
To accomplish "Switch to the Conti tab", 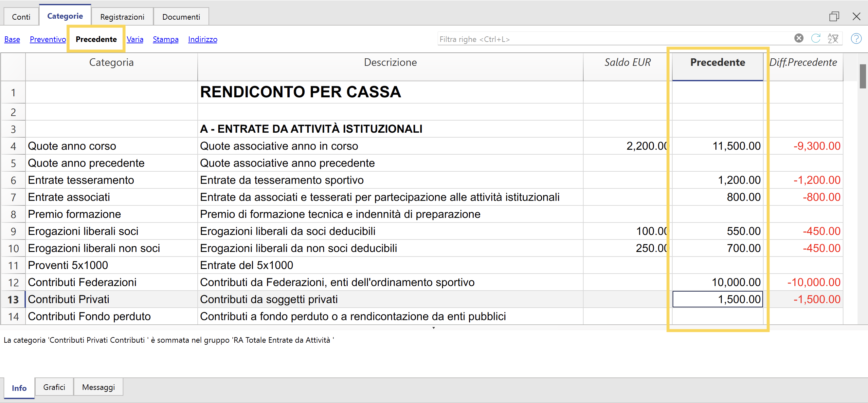I will (x=21, y=17).
